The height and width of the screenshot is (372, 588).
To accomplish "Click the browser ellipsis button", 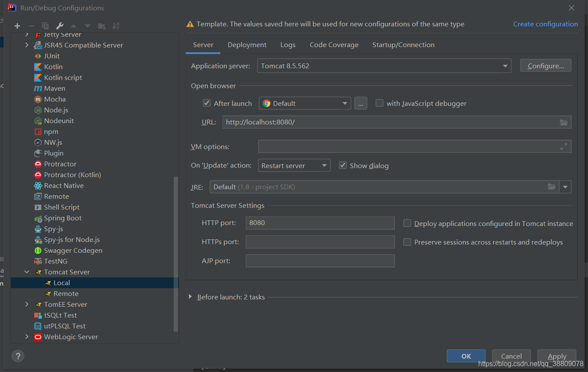I will (x=361, y=103).
